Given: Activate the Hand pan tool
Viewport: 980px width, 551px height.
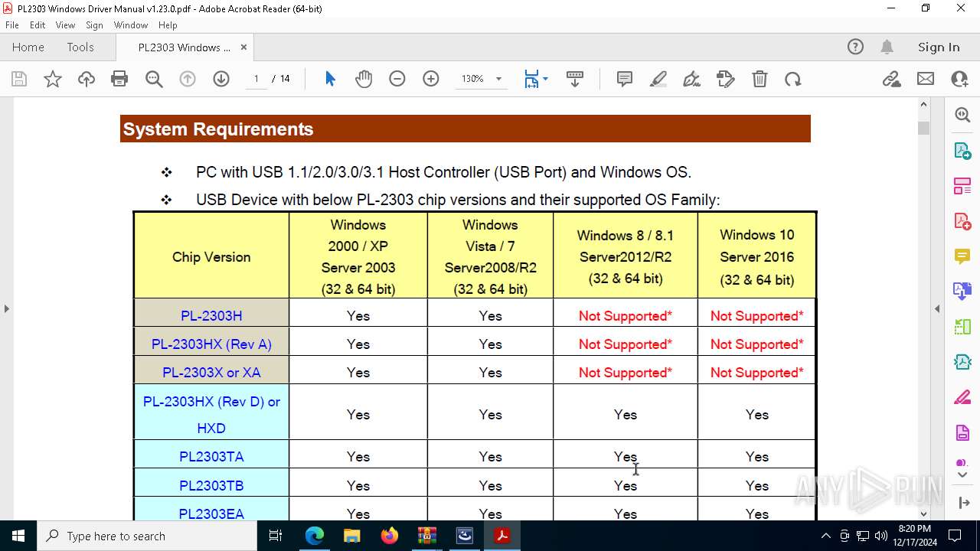Looking at the screenshot, I should (364, 79).
